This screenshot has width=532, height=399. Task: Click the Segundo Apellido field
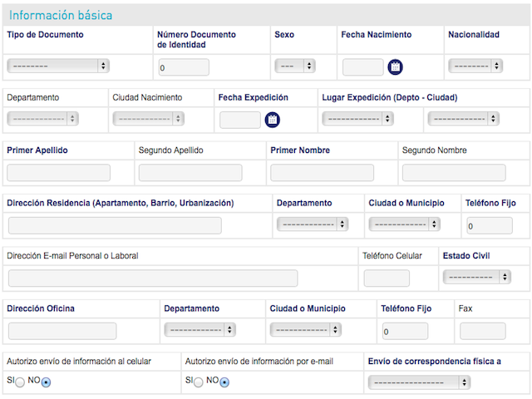[x=190, y=173]
